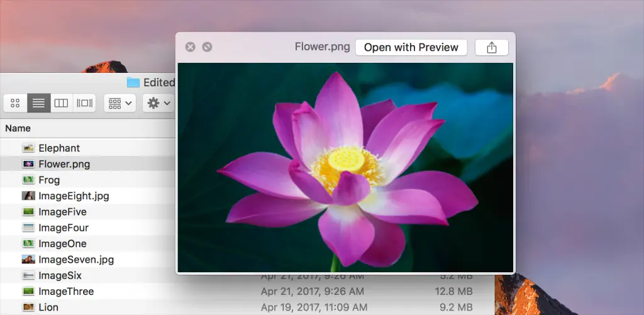Select the Flower.png file row
Image resolution: width=644 pixels, height=315 pixels.
[64, 164]
